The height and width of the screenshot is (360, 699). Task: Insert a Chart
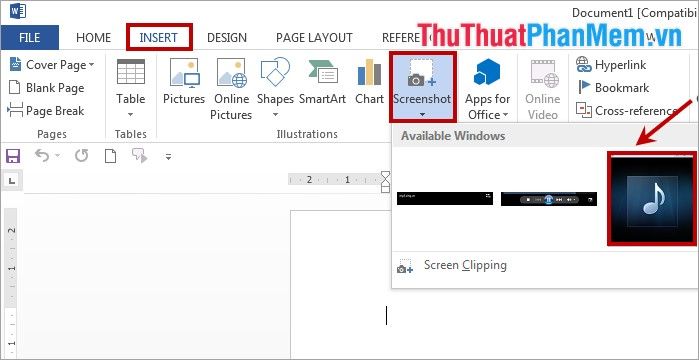click(x=370, y=82)
